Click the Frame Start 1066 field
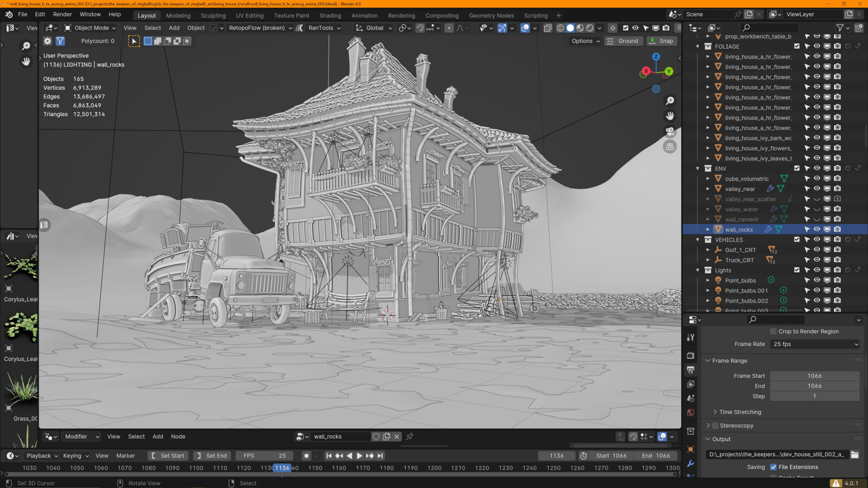The height and width of the screenshot is (488, 868). [814, 376]
